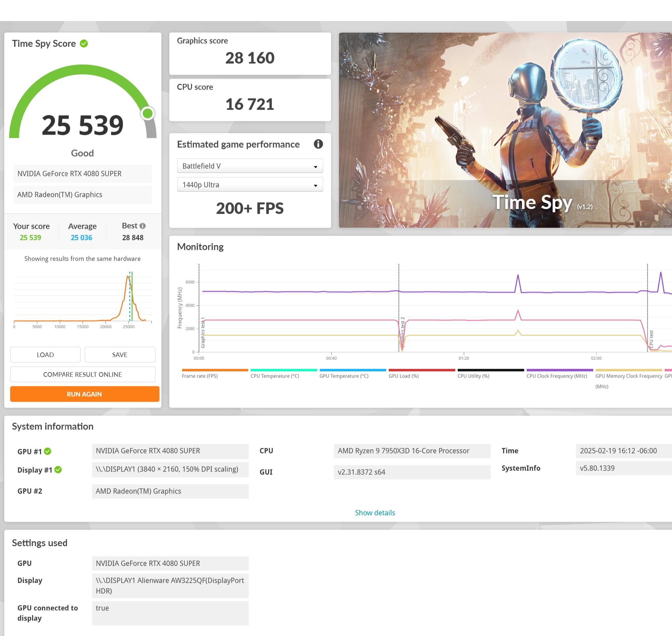This screenshot has width=672, height=636.
Task: Click the CPU test marker in Monitoring chart
Action: (651, 339)
